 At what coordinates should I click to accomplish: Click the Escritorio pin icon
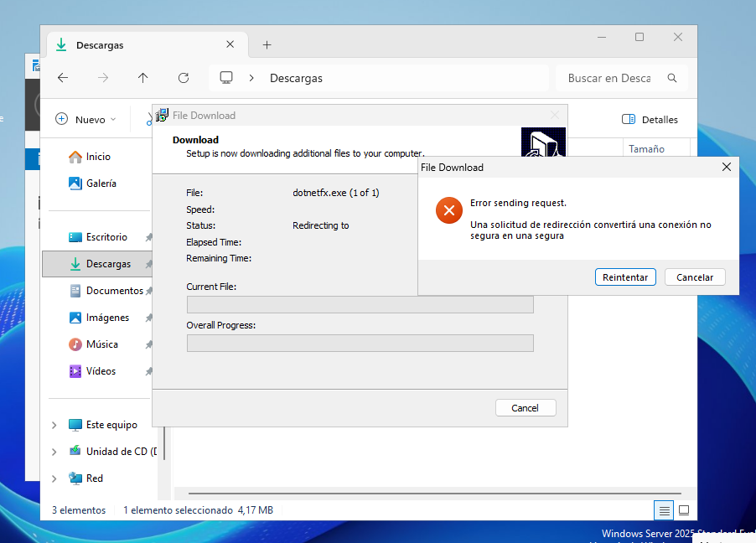[x=148, y=237]
